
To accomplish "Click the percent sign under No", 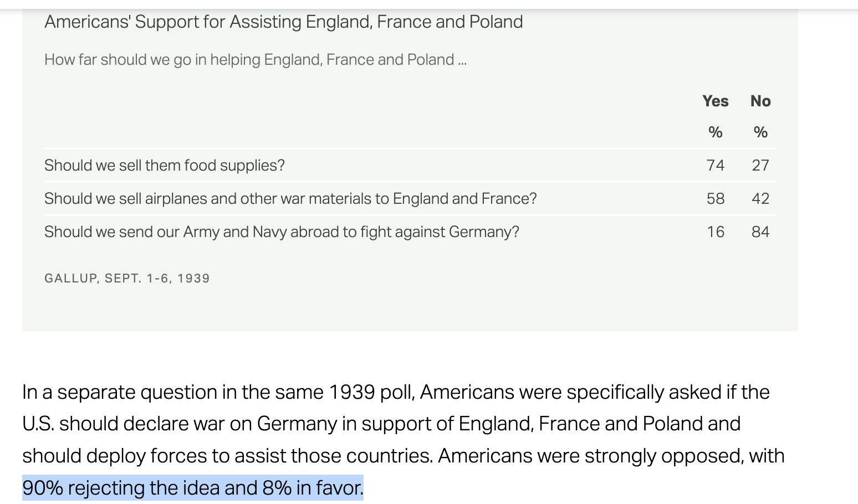I will click(760, 132).
